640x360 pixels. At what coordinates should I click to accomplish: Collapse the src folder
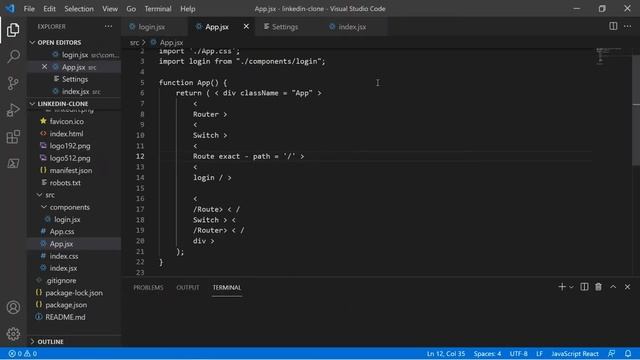50,195
